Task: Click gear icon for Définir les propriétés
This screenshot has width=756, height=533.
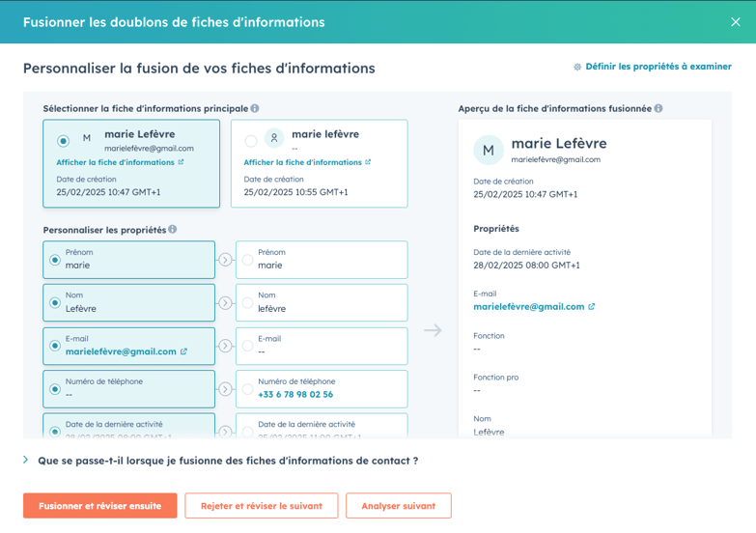Action: 577,68
